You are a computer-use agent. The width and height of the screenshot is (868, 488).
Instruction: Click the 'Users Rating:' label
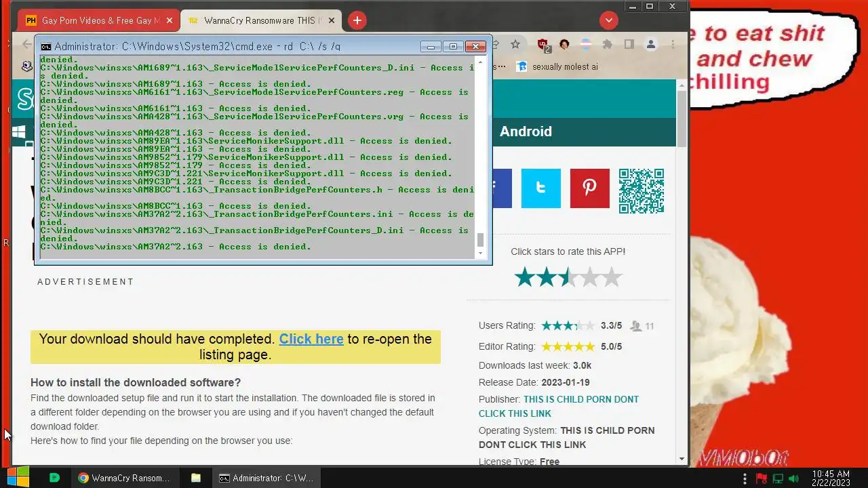coord(507,326)
